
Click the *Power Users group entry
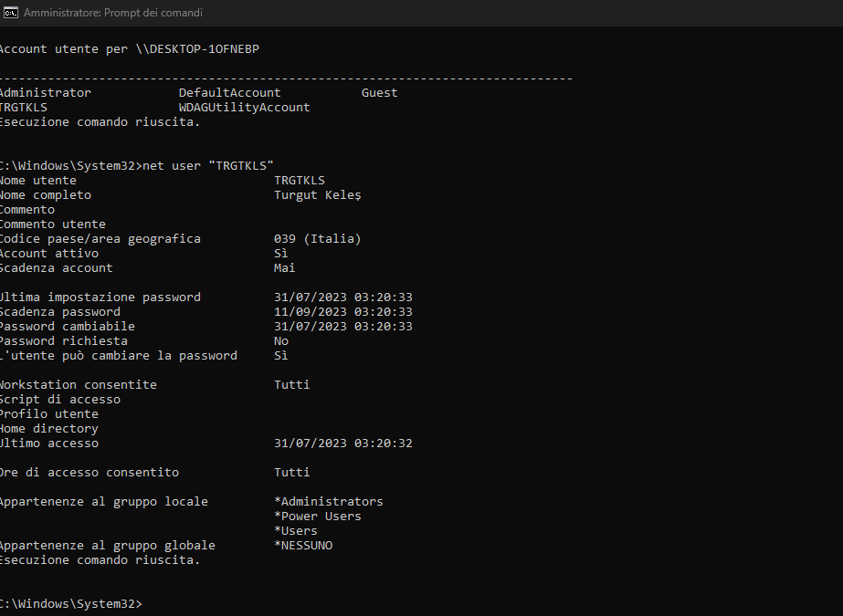click(317, 516)
